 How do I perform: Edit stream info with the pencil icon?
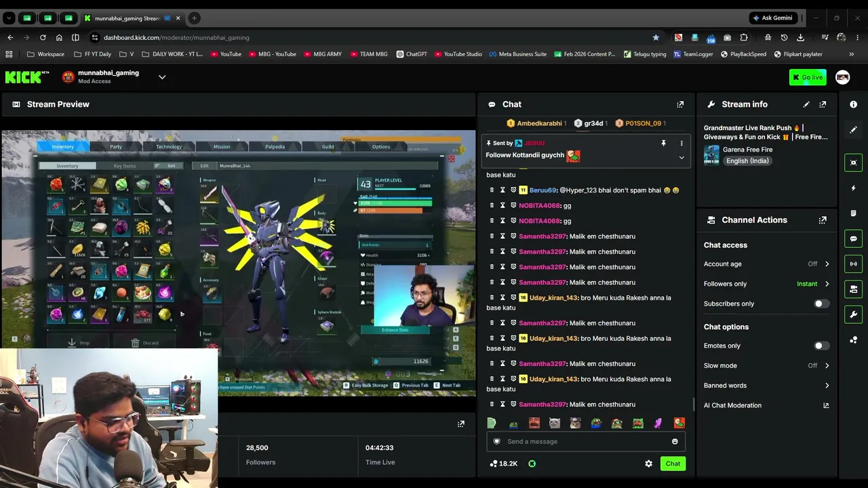806,104
